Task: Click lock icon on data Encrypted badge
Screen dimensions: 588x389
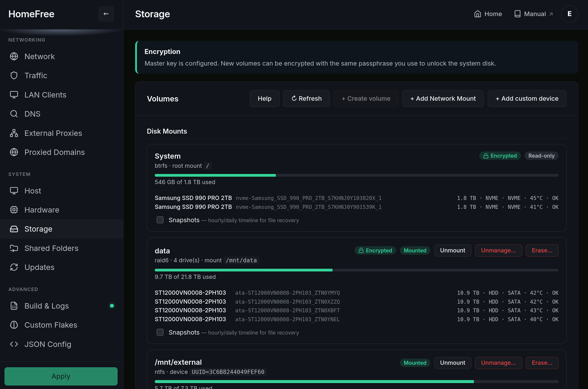Action: (x=361, y=250)
